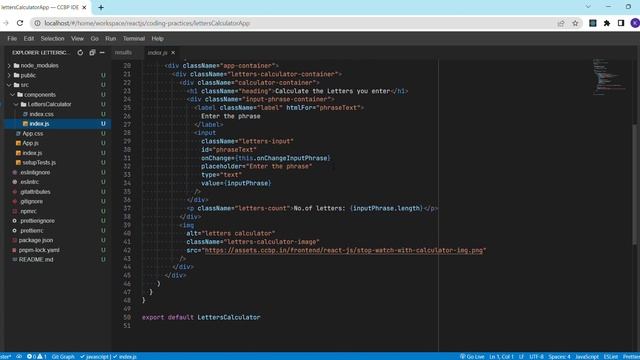The image size is (640, 360).
Task: Open pnpm-lock.yaml file
Action: [x=39, y=250]
